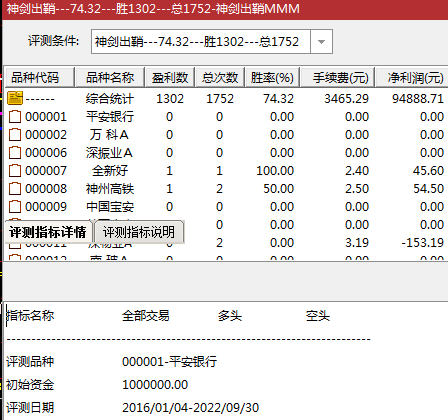Viewport: 448px width, 420px height.
Task: Click net profit 45.60 cell
Action: (428, 171)
